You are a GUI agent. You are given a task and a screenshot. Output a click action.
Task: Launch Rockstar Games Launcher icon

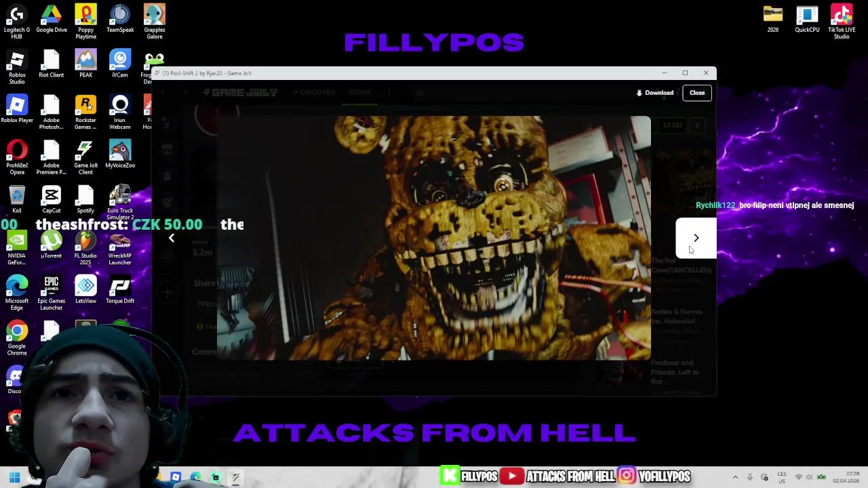[x=85, y=113]
